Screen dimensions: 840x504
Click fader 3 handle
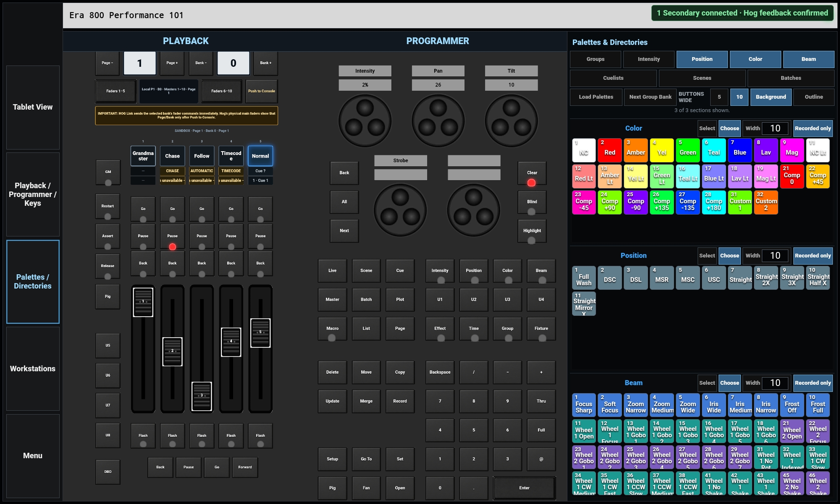tap(202, 396)
